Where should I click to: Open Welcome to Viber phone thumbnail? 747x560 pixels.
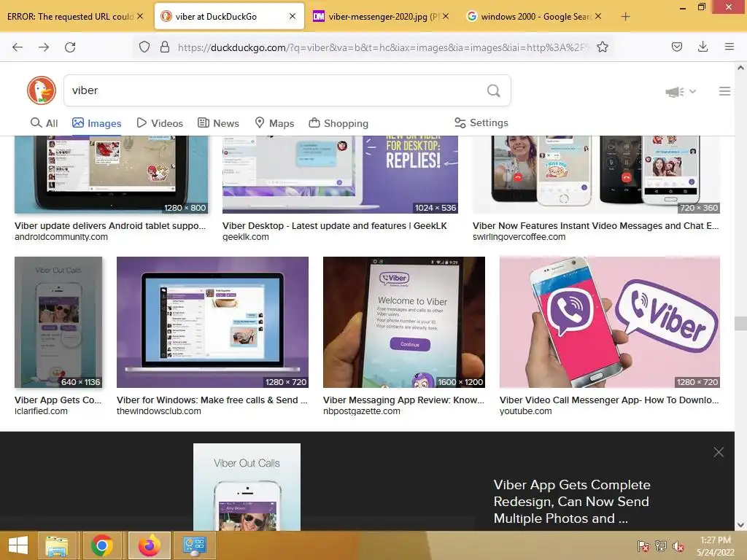[404, 322]
